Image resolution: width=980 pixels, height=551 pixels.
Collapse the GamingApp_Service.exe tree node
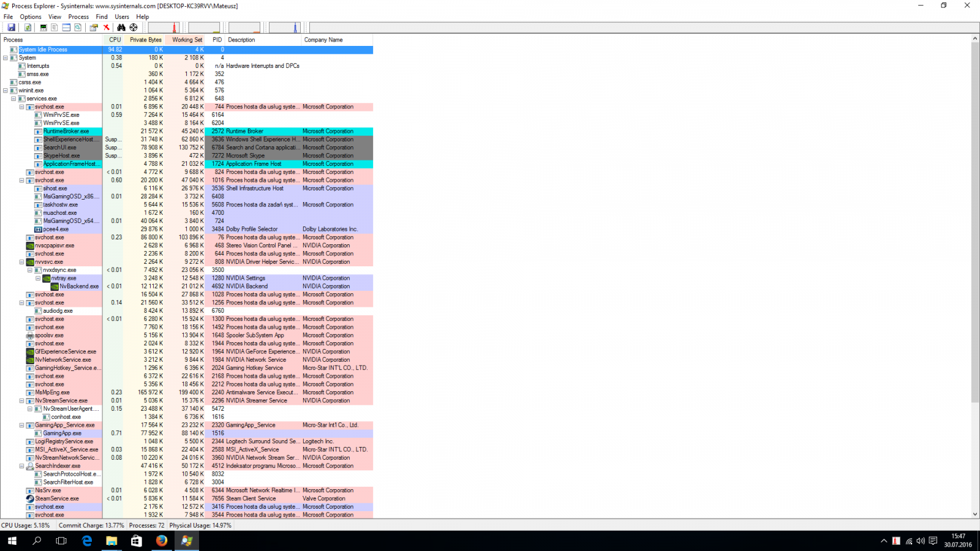coord(21,425)
